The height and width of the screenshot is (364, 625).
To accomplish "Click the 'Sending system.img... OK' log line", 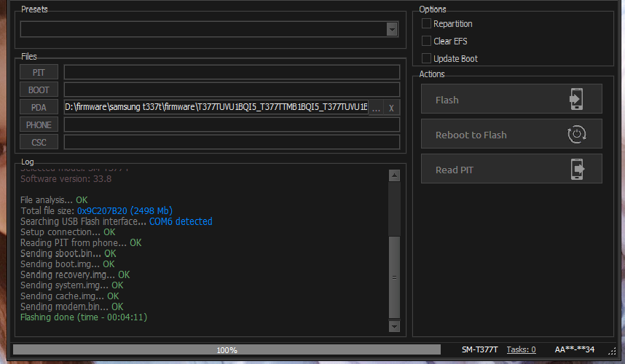I will (71, 285).
